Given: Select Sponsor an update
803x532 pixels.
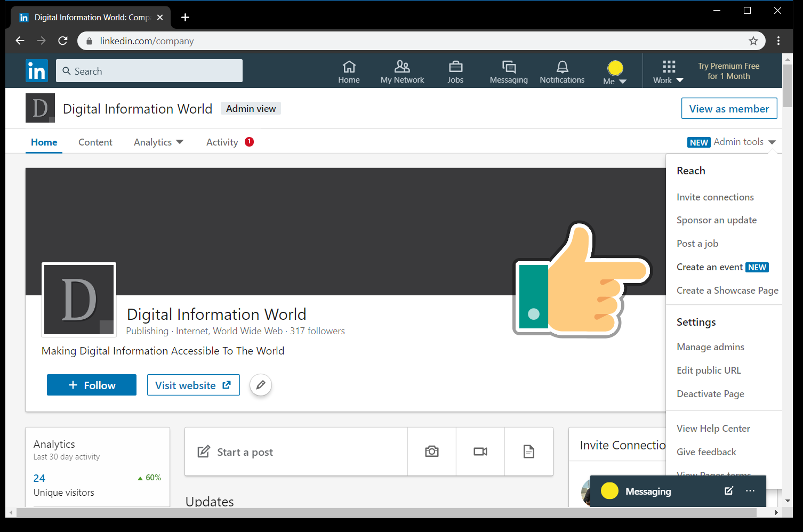Looking at the screenshot, I should (717, 220).
